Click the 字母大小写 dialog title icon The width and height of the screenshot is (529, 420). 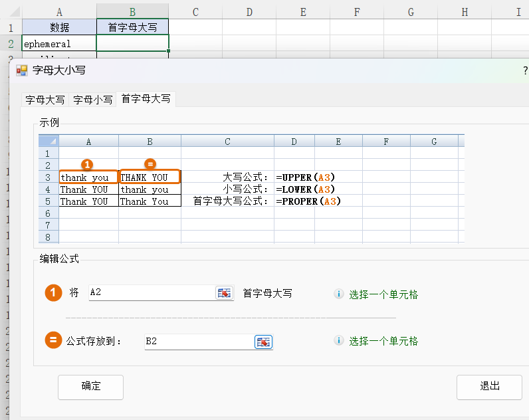point(22,70)
